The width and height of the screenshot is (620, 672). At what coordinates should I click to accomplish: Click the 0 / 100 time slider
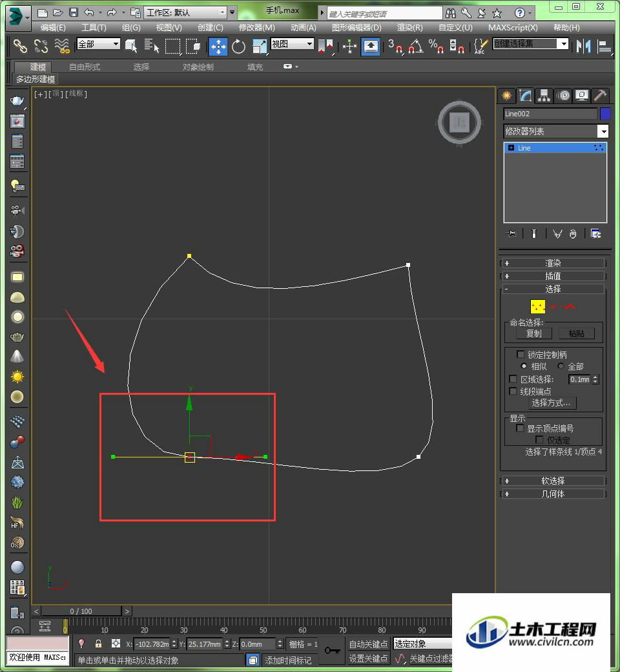(x=81, y=611)
